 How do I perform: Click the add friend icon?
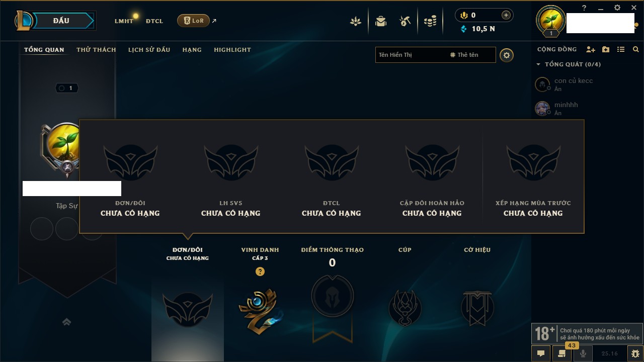[591, 49]
